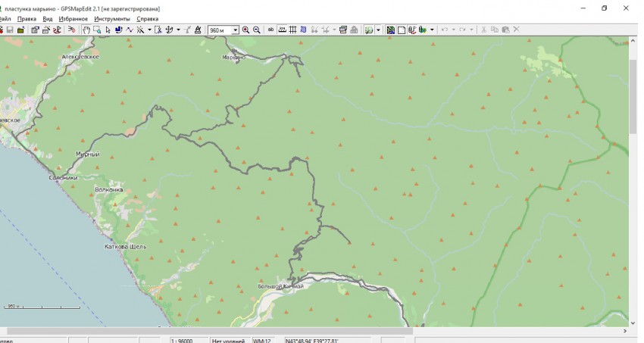This screenshot has width=644, height=343.
Task: Click the zoom in magnifier icon
Action: pos(246,30)
